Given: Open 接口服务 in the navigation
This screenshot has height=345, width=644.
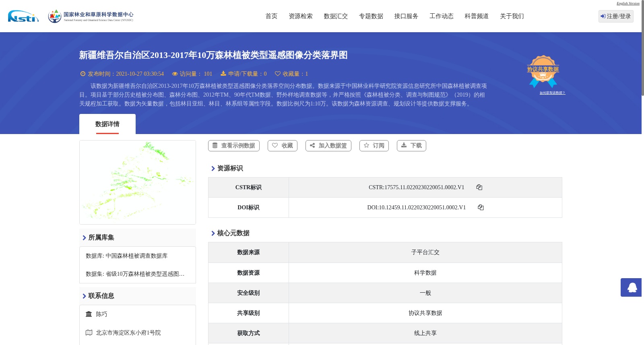Looking at the screenshot, I should pos(406,16).
